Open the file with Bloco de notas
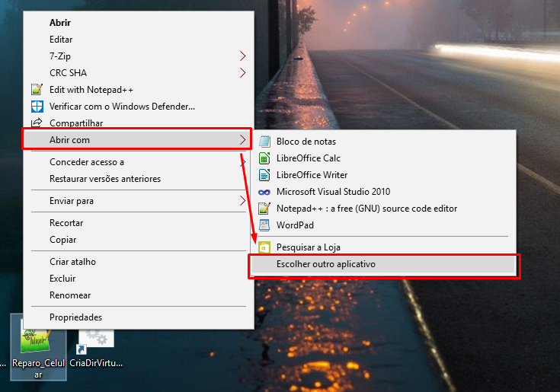This screenshot has height=392, width=560. (383, 142)
